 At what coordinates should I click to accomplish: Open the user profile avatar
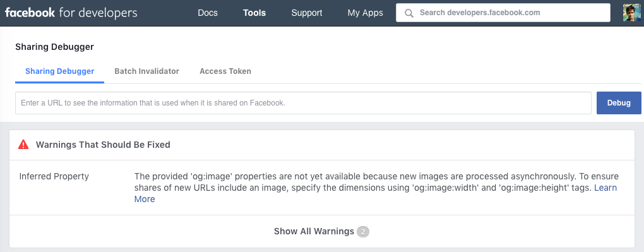[631, 13]
